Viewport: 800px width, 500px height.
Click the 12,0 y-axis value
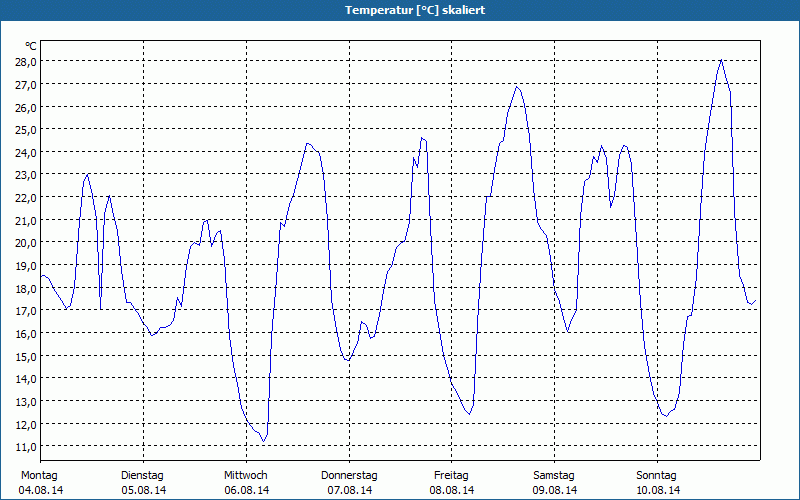pos(27,424)
